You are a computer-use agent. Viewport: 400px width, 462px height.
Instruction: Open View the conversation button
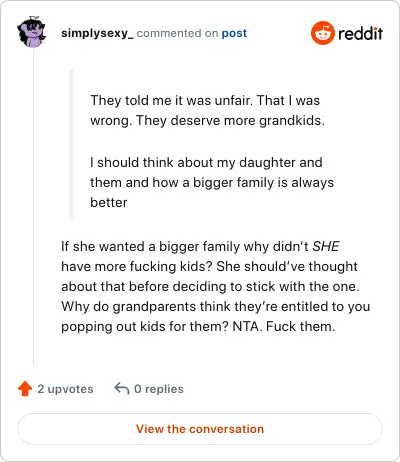[x=200, y=429]
